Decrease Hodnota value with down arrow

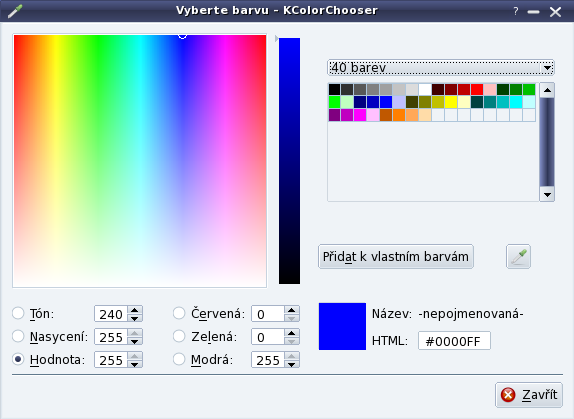point(135,364)
